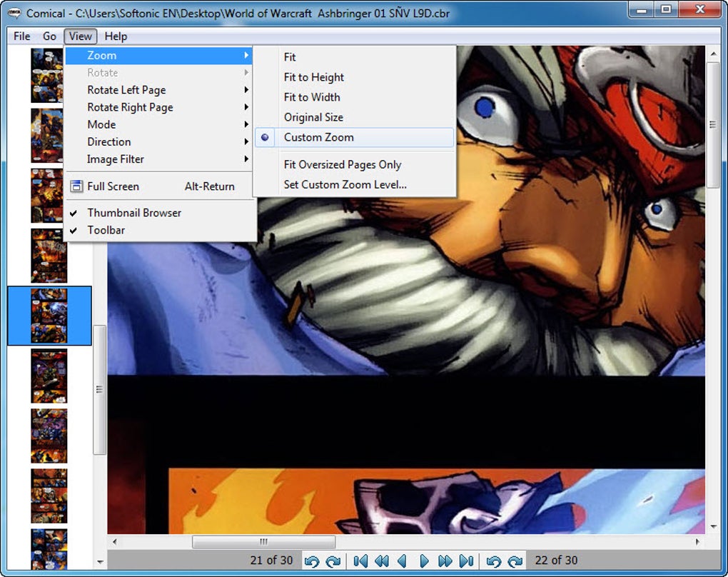The width and height of the screenshot is (728, 577).
Task: Click the horizontal scroll left arrow
Action: pyautogui.click(x=114, y=542)
